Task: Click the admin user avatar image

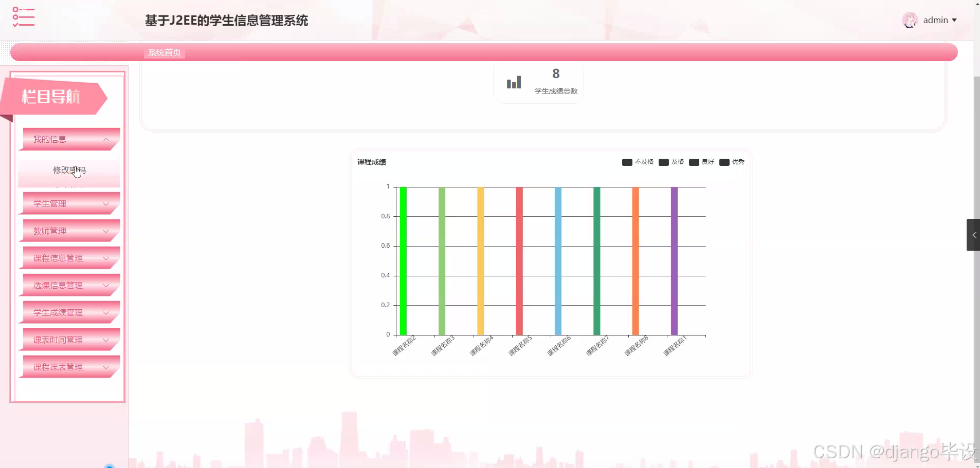Action: pos(911,20)
